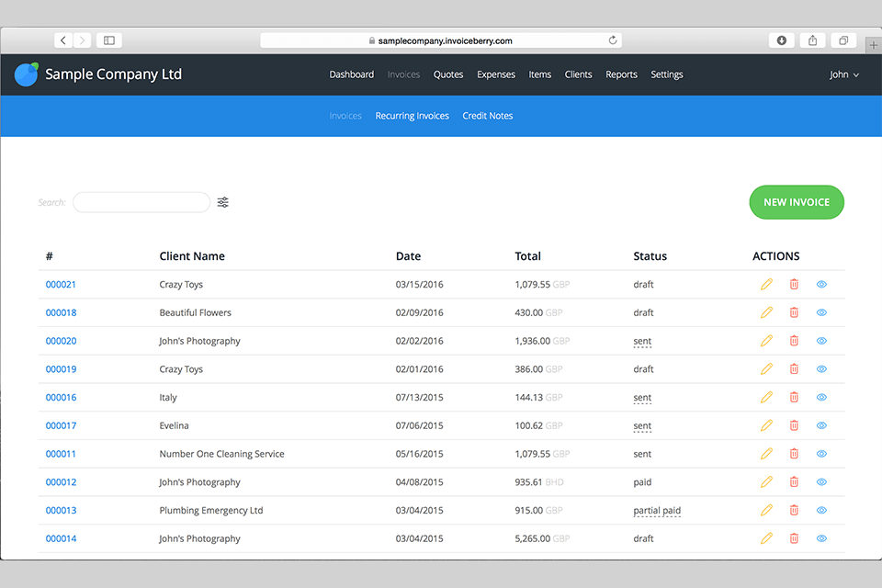Open invoice number 000021 link
Image resolution: width=882 pixels, height=588 pixels.
coord(61,284)
